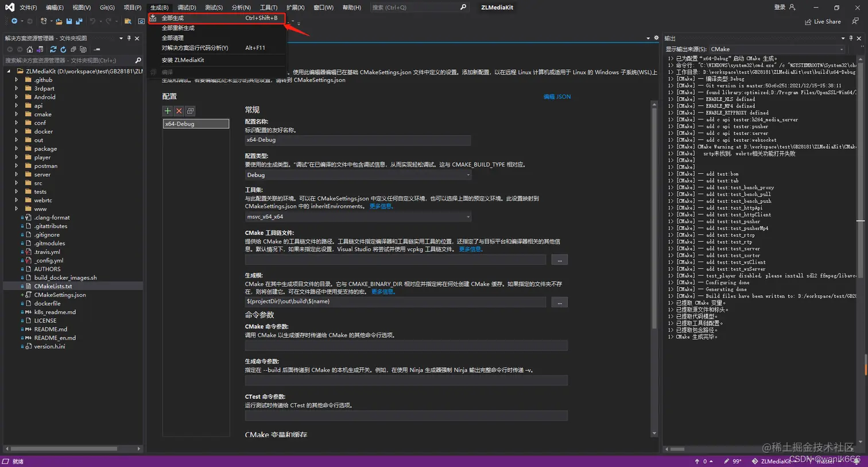This screenshot has height=467, width=868.
Task: Add a new configuration with the plus icon
Action: tap(168, 111)
